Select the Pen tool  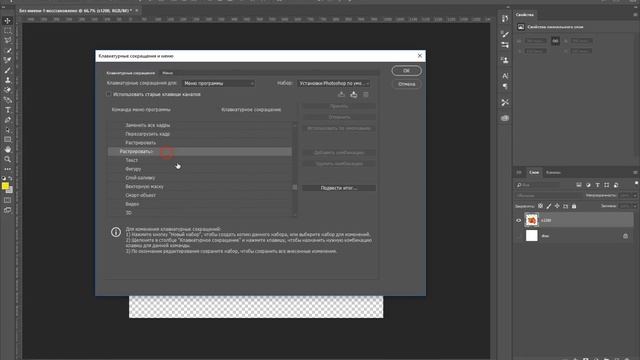[x=7, y=120]
